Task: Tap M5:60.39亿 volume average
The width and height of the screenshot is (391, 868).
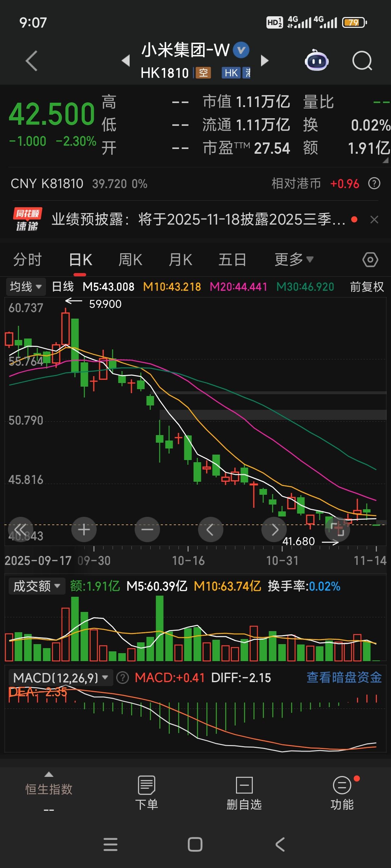Action: [x=157, y=586]
